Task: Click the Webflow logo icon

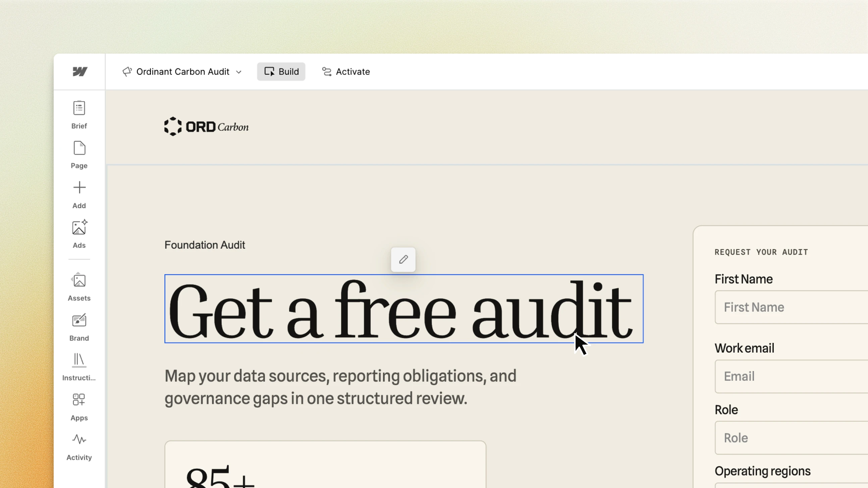Action: tap(80, 71)
